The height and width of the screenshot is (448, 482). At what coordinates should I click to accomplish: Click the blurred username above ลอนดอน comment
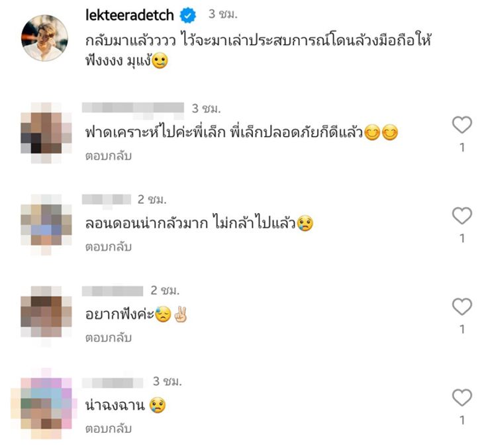[107, 201]
